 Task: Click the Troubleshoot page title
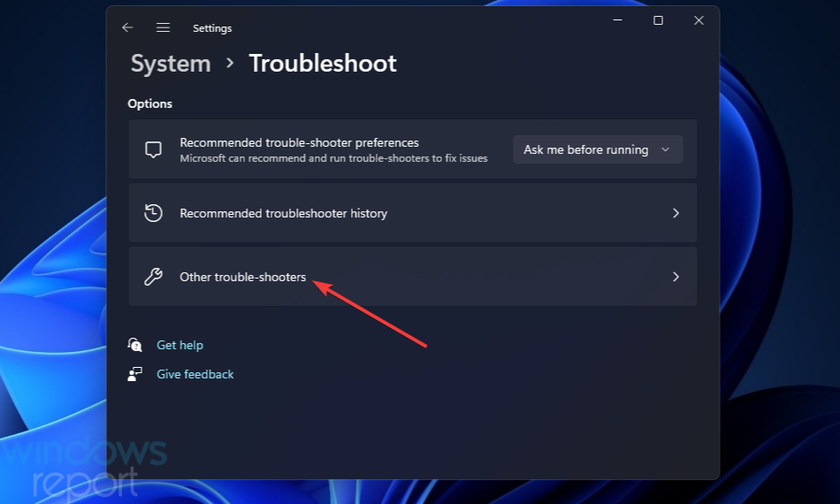[x=323, y=64]
